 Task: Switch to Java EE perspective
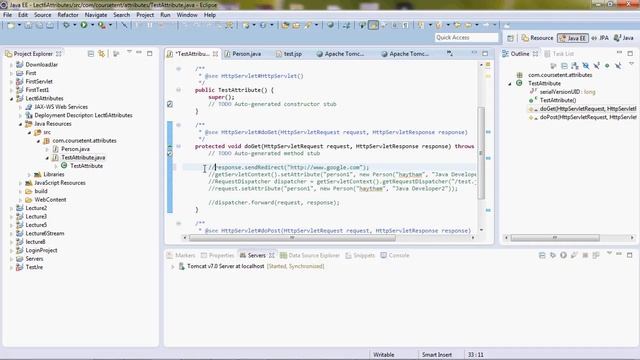[573, 38]
